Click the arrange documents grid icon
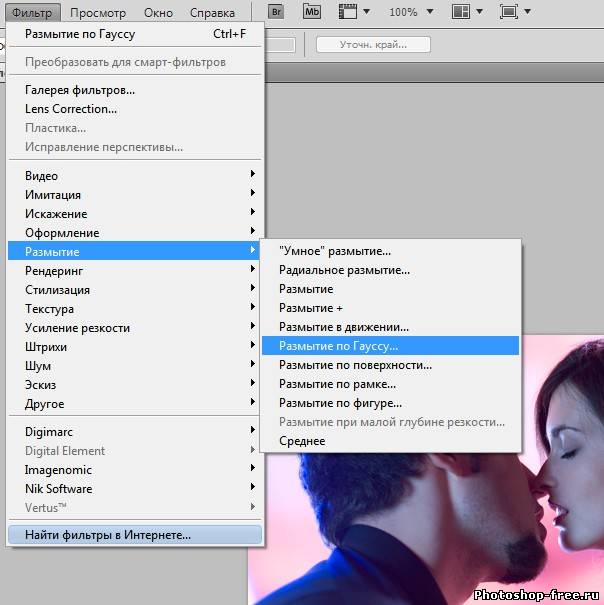The image size is (604, 605). pyautogui.click(x=460, y=13)
